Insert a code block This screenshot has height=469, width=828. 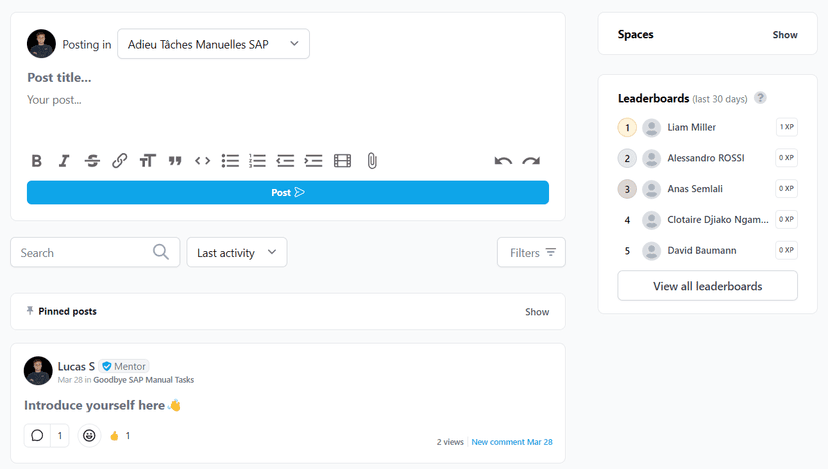(202, 161)
